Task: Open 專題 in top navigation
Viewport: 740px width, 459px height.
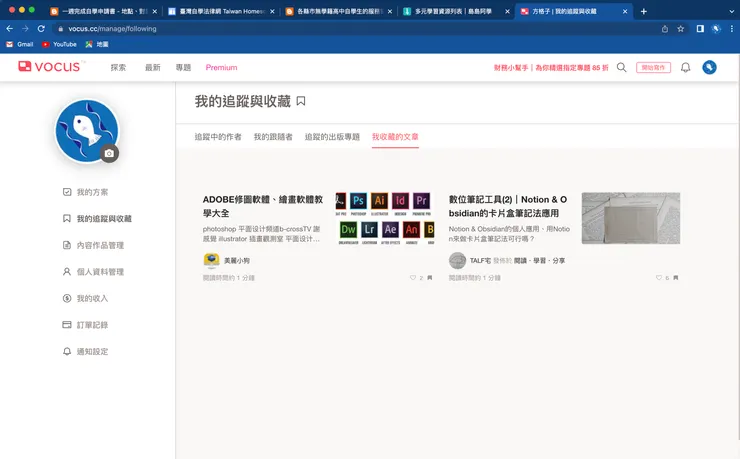Action: coord(183,67)
